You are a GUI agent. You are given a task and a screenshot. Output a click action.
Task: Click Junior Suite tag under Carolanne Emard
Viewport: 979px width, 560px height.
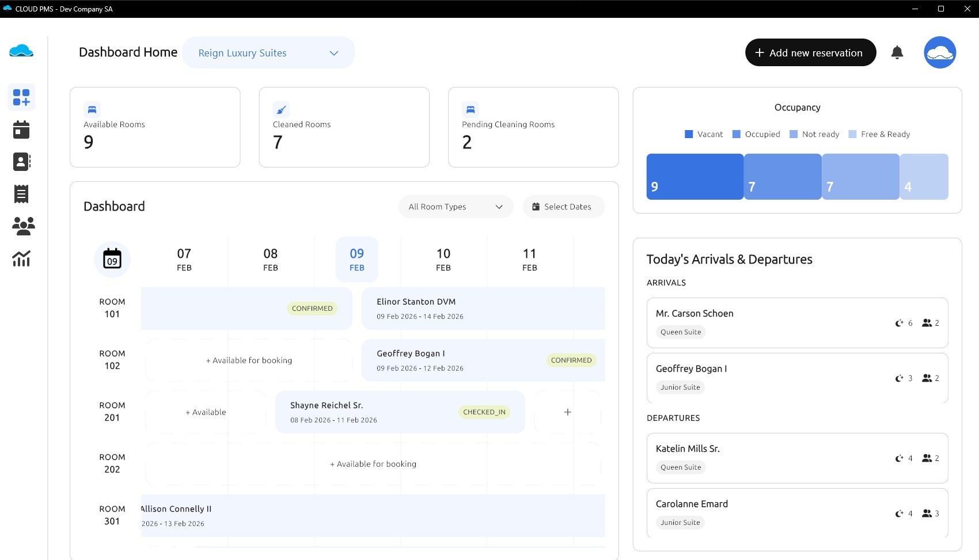click(x=680, y=523)
